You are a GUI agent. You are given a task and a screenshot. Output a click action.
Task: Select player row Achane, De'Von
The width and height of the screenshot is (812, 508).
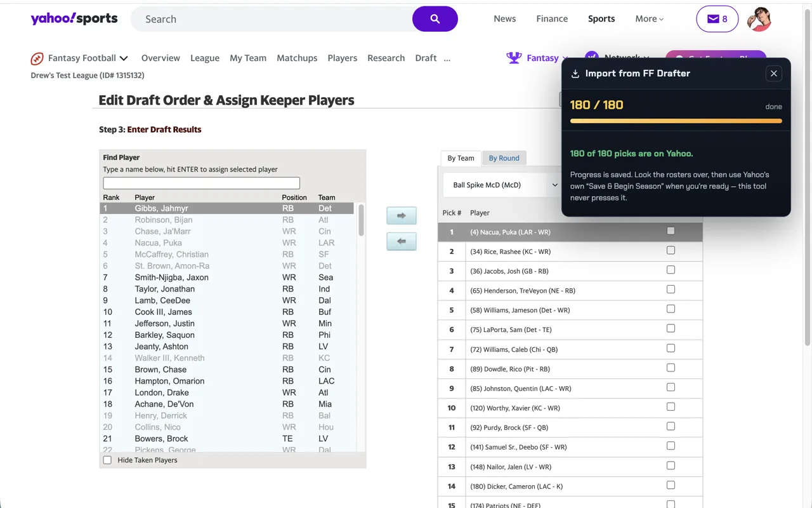(227, 404)
